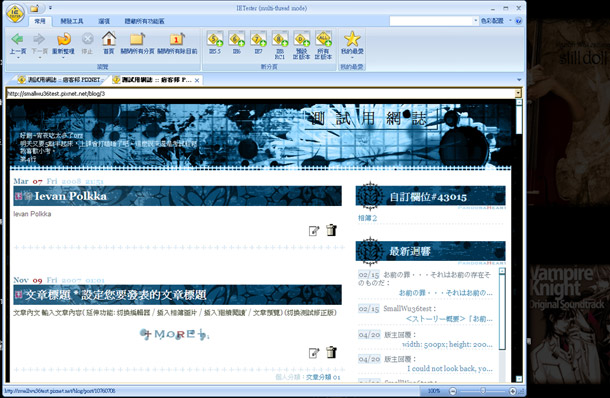Screen dimensions: 610x398
Task: Open tabs for all IE versions
Action: pyautogui.click(x=323, y=39)
